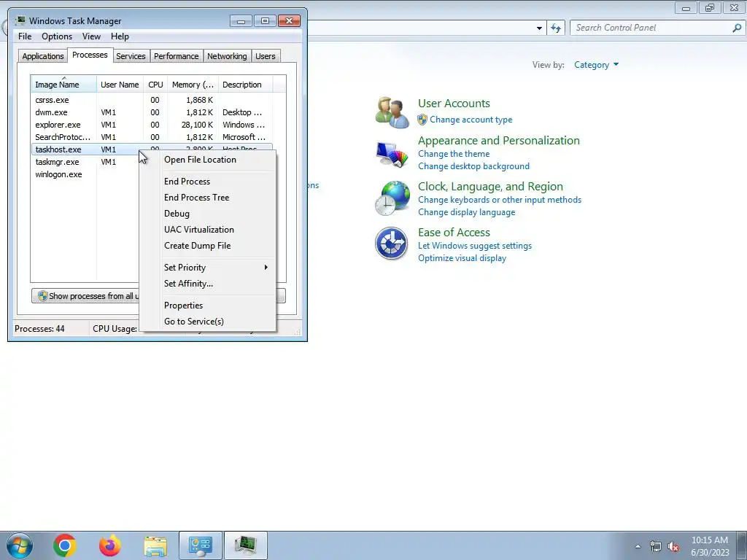Sort processes by User Name column
Viewport: 747px width, 560px height.
pyautogui.click(x=120, y=85)
